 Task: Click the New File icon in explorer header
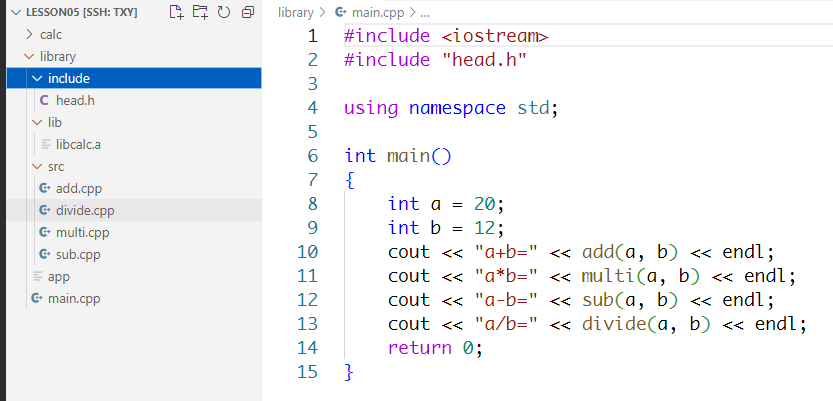[x=176, y=12]
